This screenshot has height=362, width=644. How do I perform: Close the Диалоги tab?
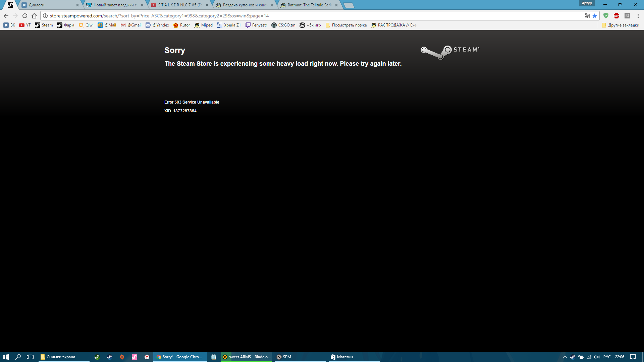[x=77, y=5]
